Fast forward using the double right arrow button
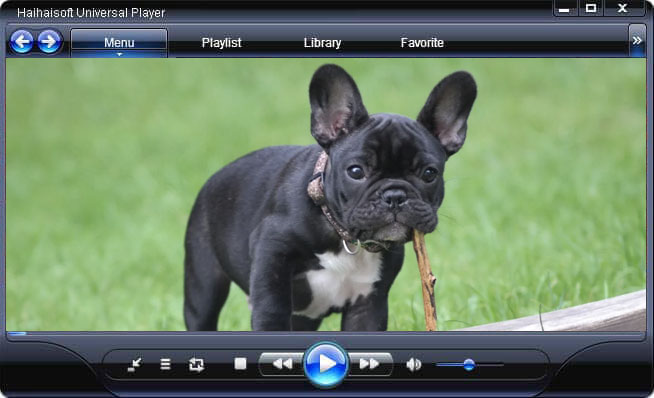 (x=369, y=364)
